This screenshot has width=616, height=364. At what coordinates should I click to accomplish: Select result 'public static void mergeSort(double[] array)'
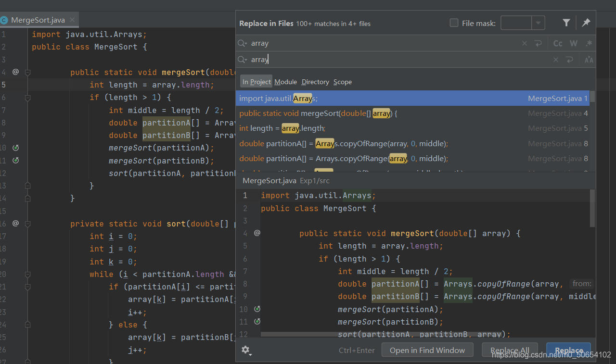click(x=412, y=113)
